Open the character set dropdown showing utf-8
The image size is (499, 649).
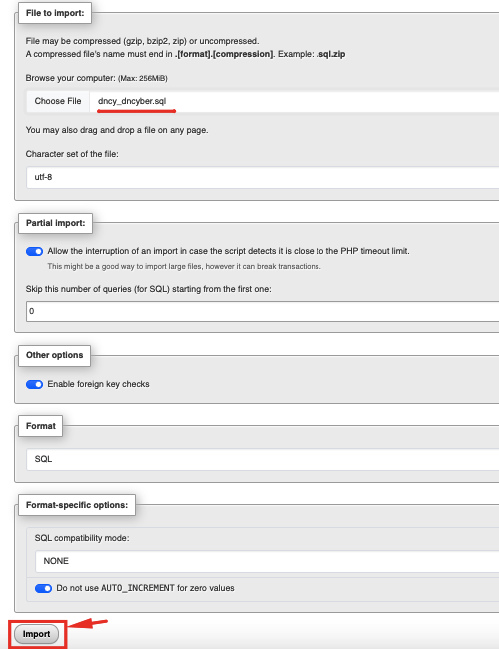click(x=263, y=177)
